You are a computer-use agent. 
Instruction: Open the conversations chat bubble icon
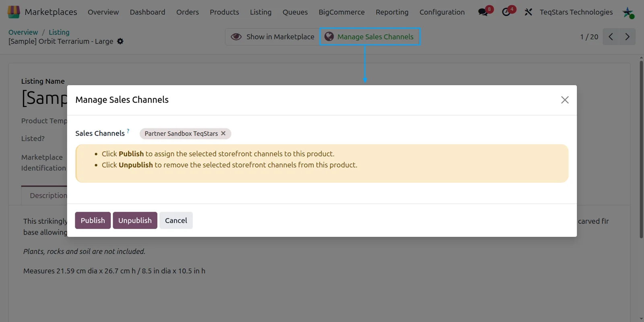[483, 12]
